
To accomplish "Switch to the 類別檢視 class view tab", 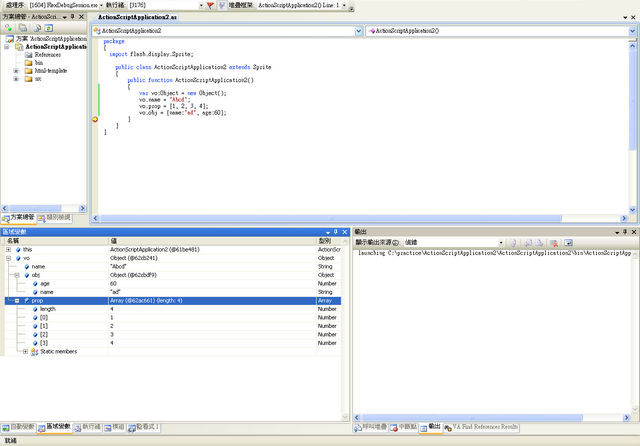I will point(54,218).
